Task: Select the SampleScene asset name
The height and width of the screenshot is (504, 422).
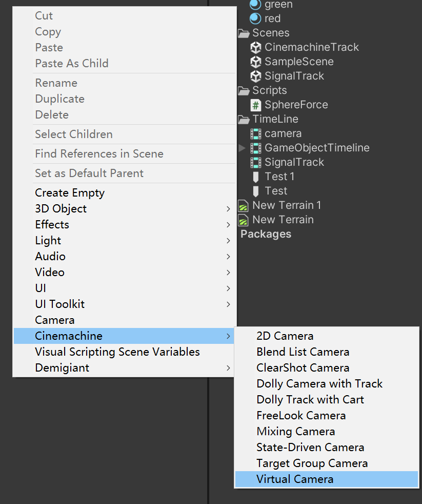Action: click(299, 62)
